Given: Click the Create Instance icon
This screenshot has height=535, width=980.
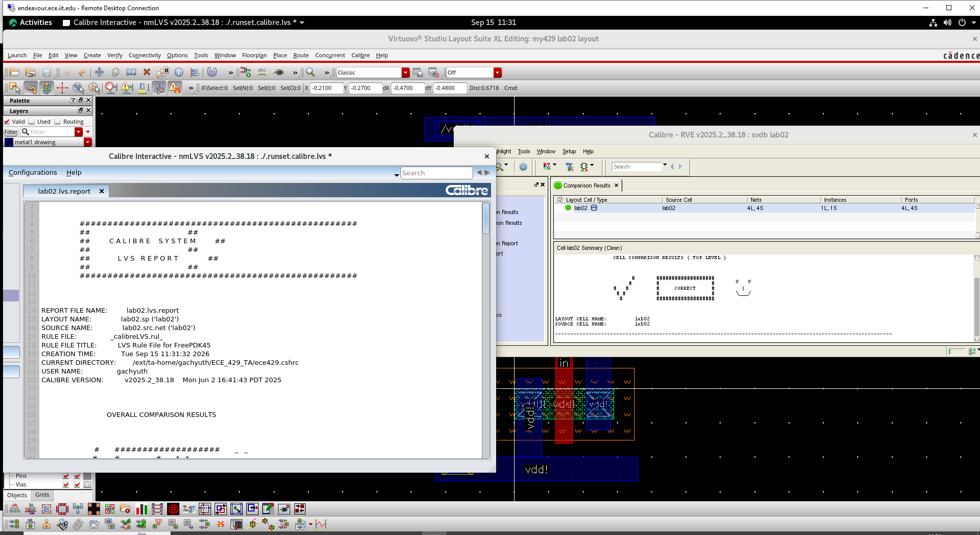Looking at the screenshot, I should click(246, 73).
